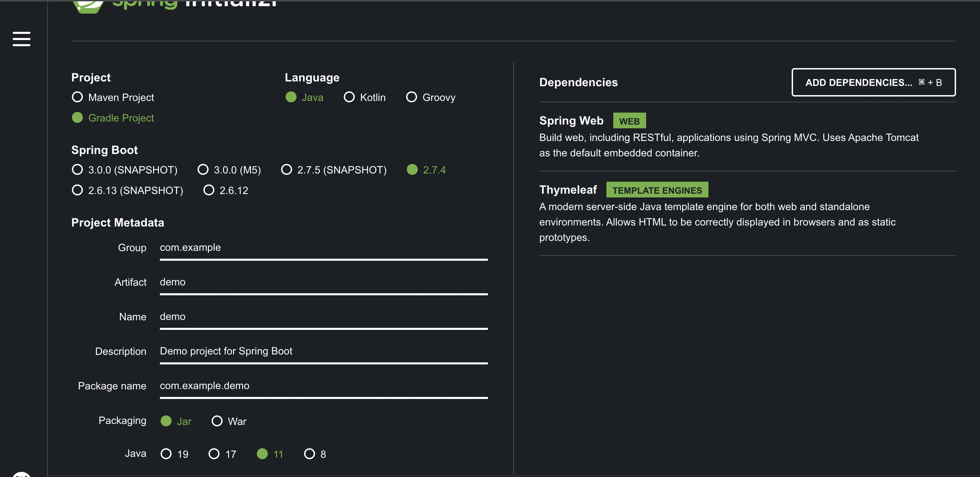Open the hamburger menu in sidebar
Image resolution: width=980 pixels, height=477 pixels.
21,39
